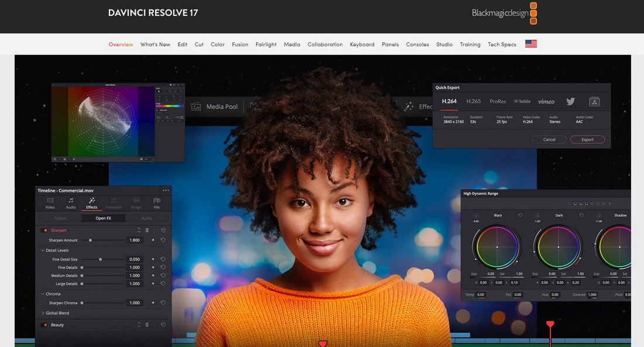
Task: Choose the DaVinci Resolve preset icon in Quick Export
Action: pos(594,101)
